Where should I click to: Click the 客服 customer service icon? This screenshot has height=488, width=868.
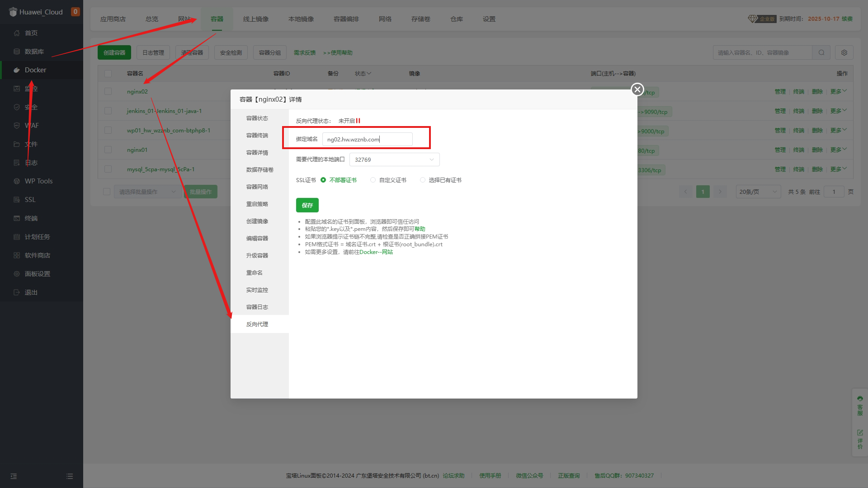click(860, 406)
